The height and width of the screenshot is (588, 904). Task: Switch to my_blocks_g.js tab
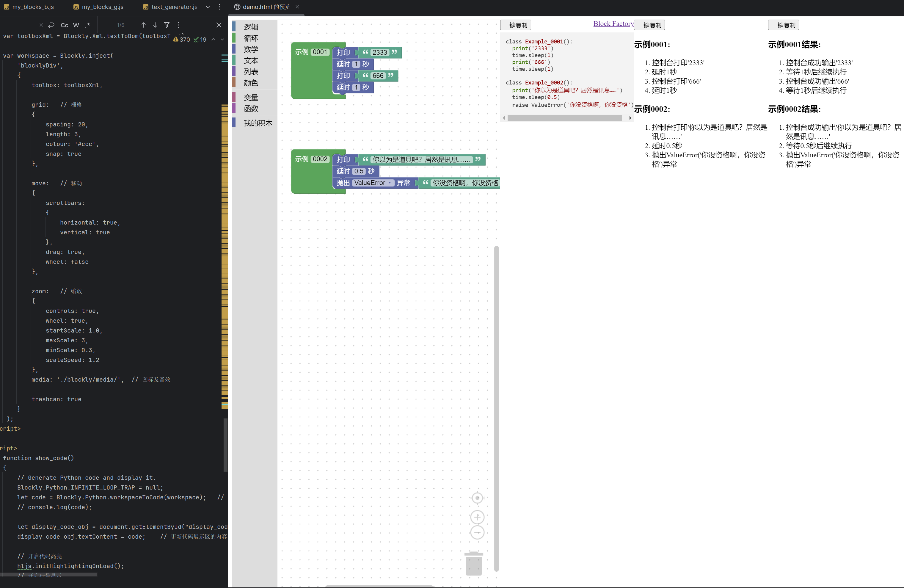tap(102, 7)
